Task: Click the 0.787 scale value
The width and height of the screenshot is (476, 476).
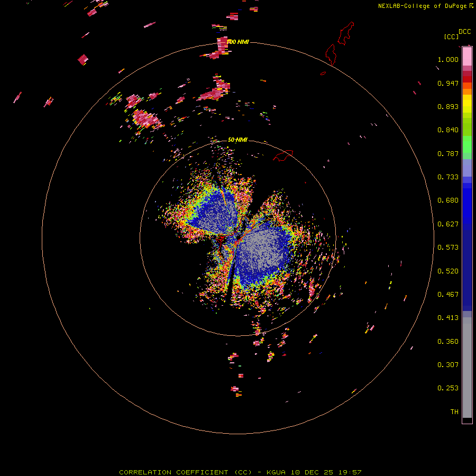Action: point(448,153)
